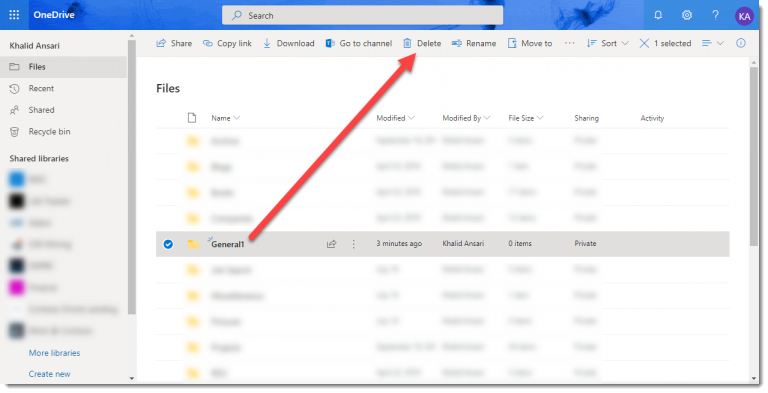Open KA account profile avatar
This screenshot has width=768, height=393.
pos(744,16)
